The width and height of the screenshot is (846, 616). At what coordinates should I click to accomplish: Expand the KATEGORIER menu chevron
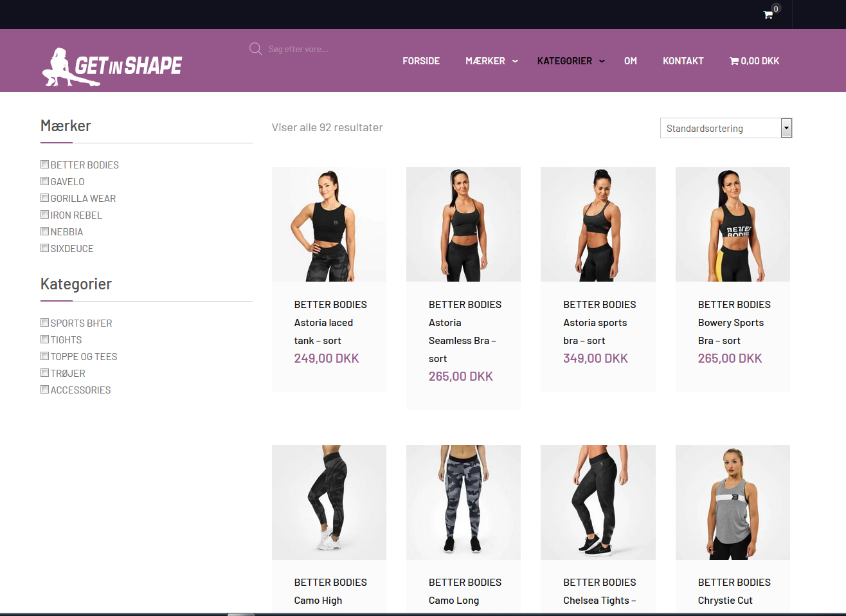pyautogui.click(x=602, y=61)
